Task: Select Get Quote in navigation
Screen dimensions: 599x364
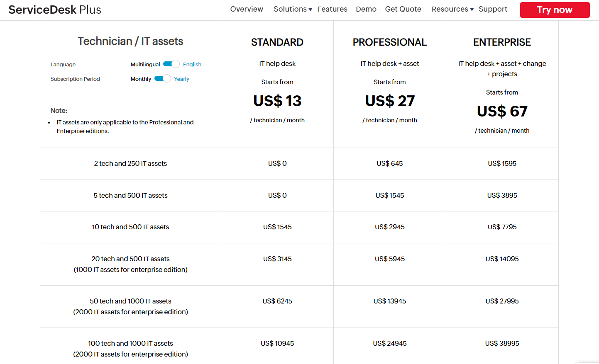Action: 403,9
